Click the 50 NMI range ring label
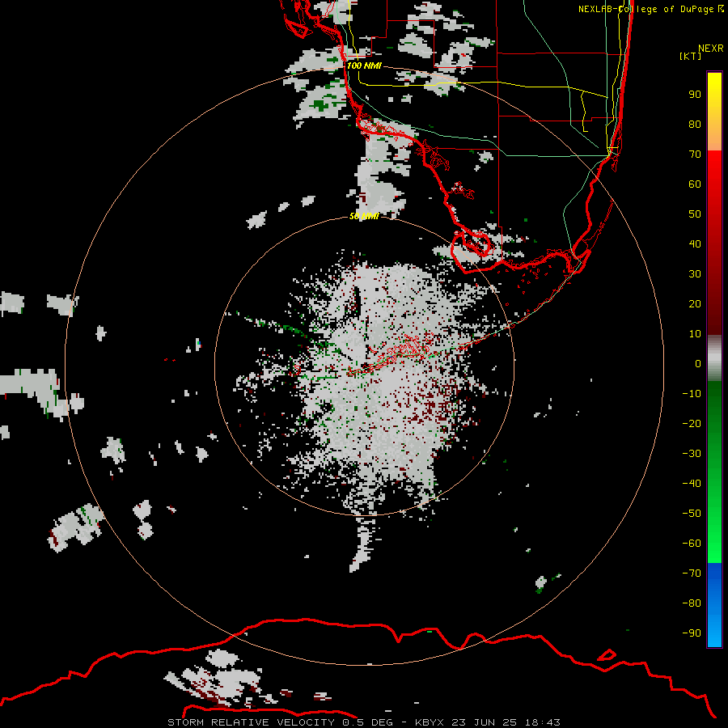Image resolution: width=728 pixels, height=728 pixels. tap(364, 216)
